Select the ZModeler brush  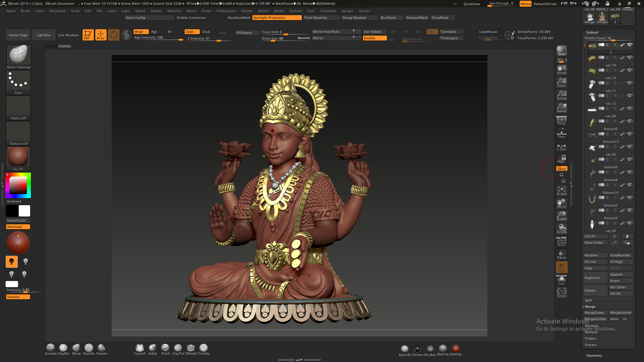pyautogui.click(x=191, y=348)
